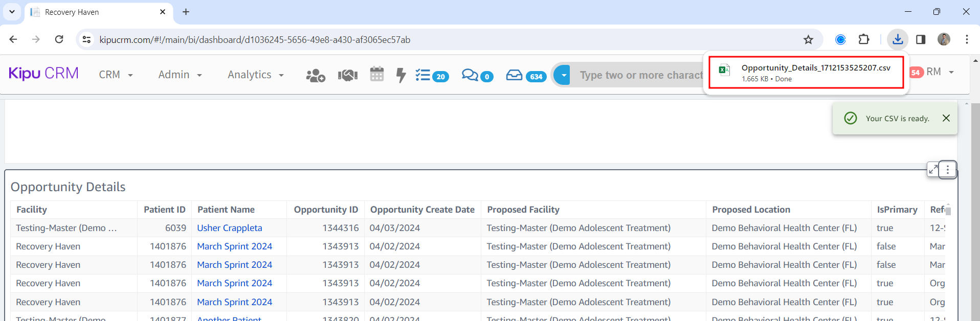Open the handshake partnerships icon
Viewport: 980px width, 321px height.
[x=347, y=76]
